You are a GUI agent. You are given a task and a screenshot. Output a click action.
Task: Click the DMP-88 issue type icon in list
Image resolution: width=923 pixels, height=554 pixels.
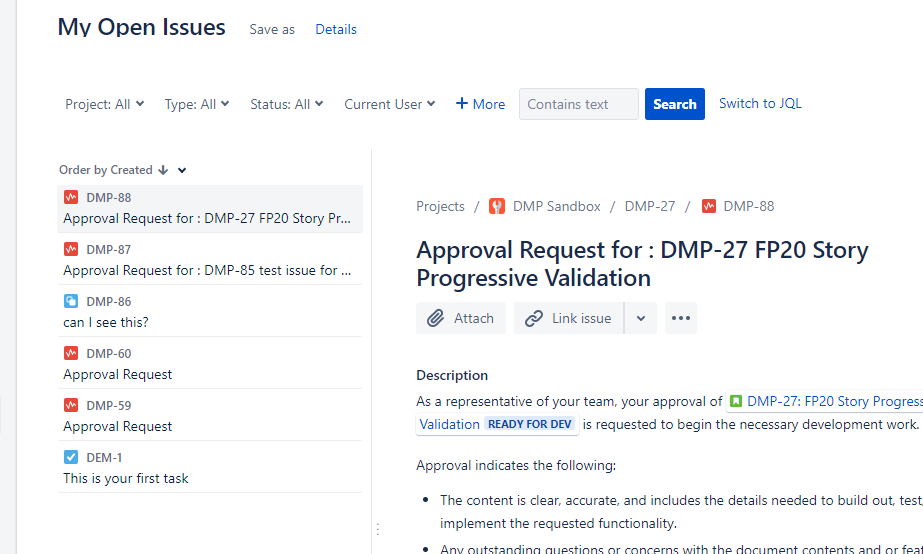point(71,197)
